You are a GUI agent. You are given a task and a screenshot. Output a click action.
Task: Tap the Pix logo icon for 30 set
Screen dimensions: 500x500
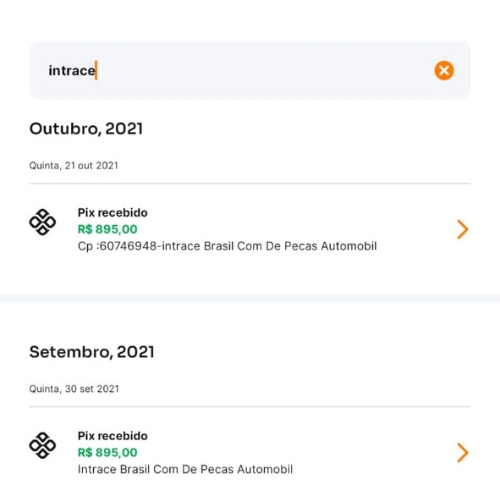42,445
